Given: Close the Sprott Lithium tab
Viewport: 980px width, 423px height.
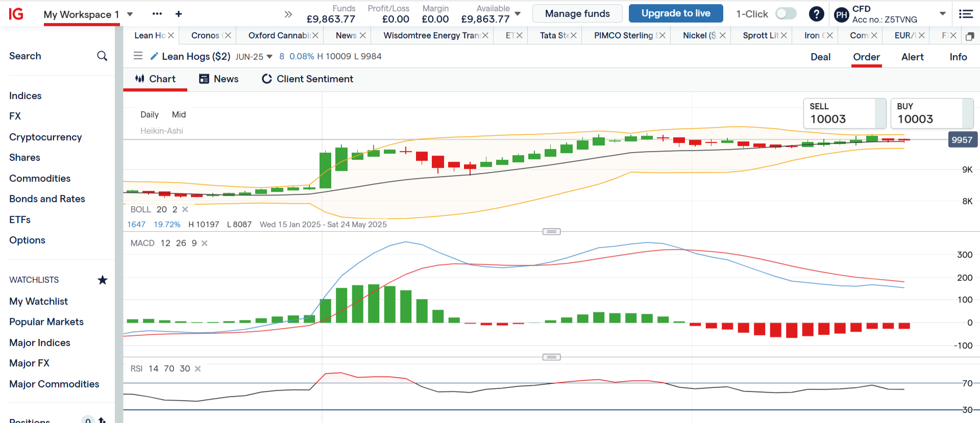Looking at the screenshot, I should click(784, 35).
